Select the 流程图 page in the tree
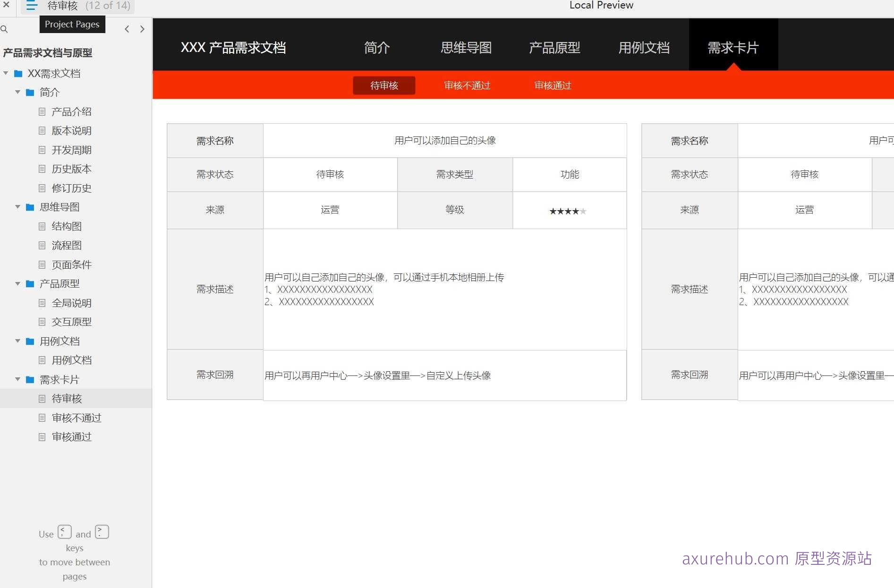 coord(67,245)
